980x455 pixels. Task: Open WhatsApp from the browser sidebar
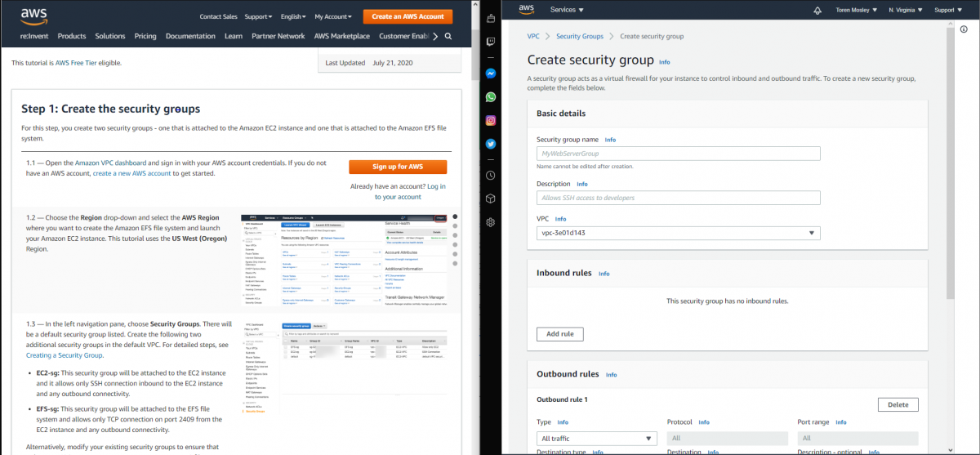[x=490, y=96]
